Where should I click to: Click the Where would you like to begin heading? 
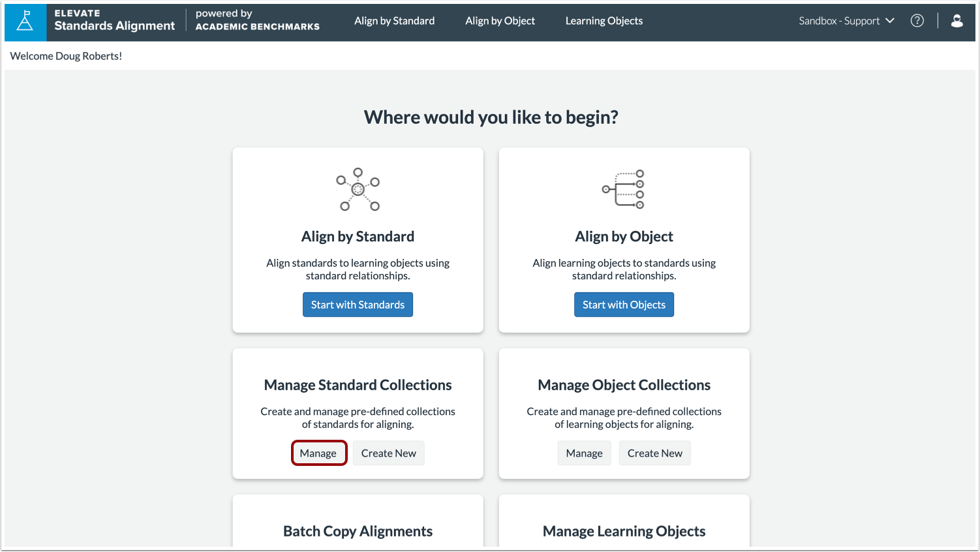(491, 117)
